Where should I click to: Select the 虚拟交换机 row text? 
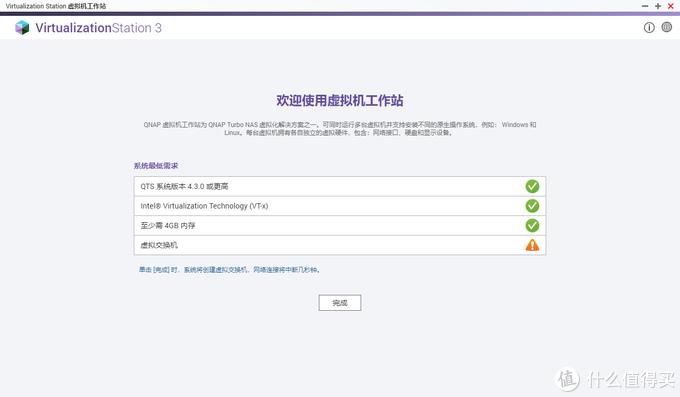coord(159,245)
